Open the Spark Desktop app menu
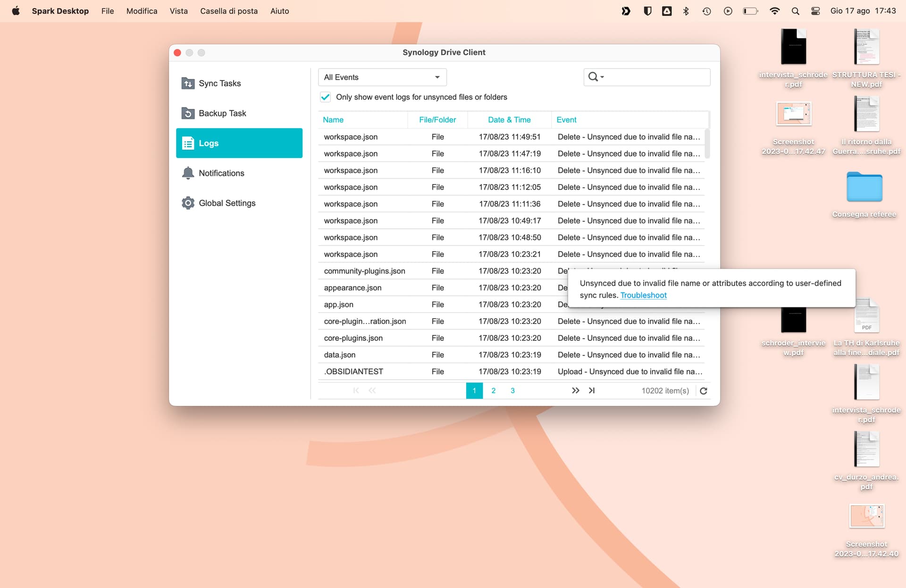 click(60, 11)
